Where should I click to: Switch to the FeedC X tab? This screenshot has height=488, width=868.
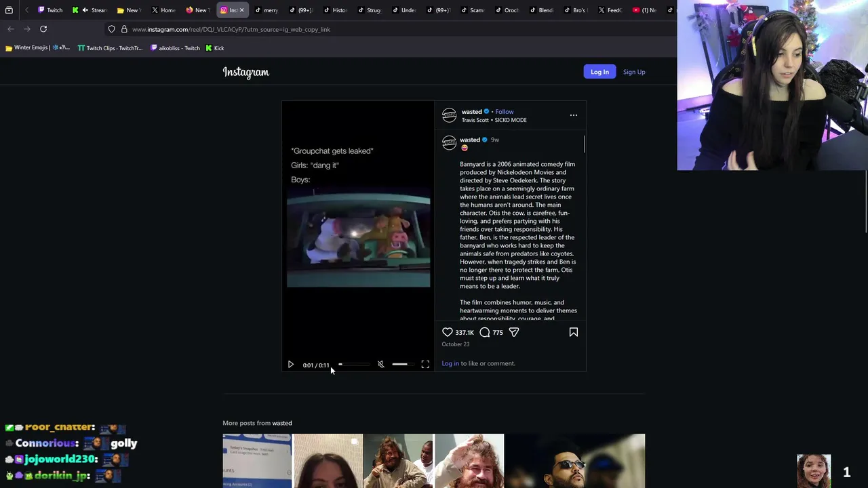click(610, 10)
